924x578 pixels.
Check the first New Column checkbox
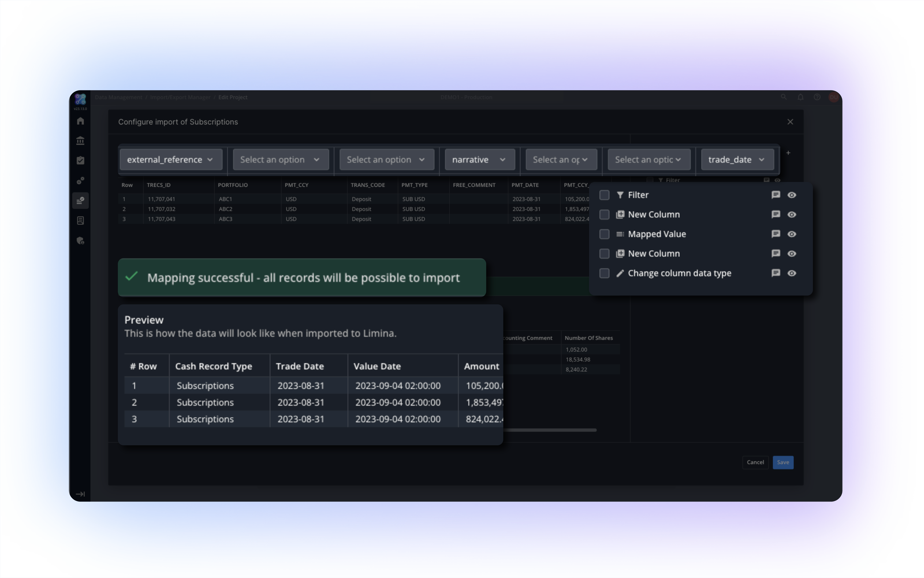coord(604,214)
